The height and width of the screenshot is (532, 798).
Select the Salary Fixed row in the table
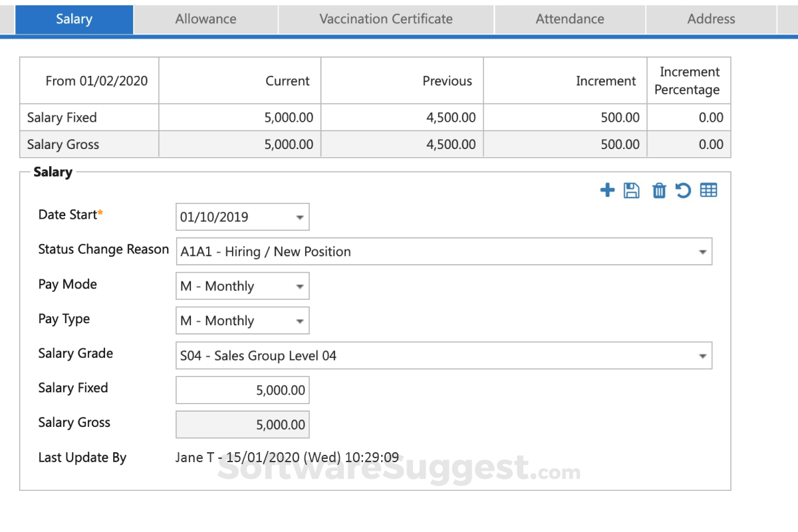[88, 117]
